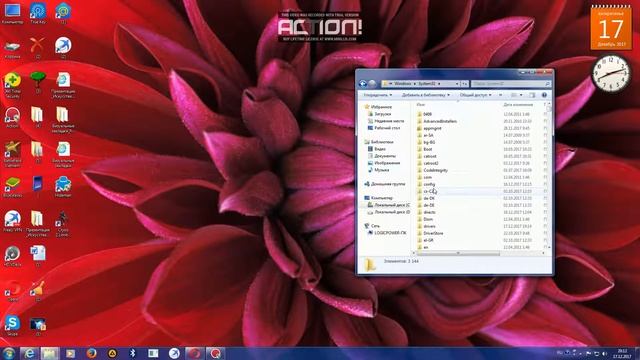Click the Windows Start button

(8, 353)
